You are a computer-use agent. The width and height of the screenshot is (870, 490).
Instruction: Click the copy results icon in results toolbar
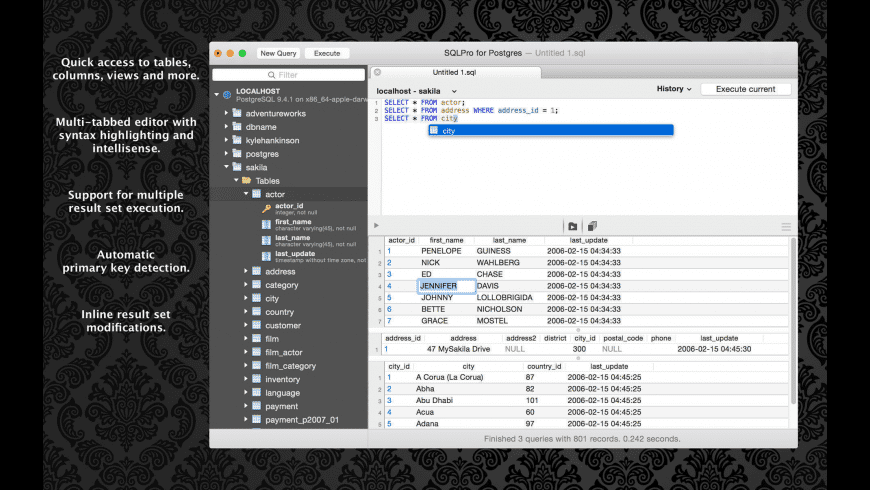click(x=592, y=226)
